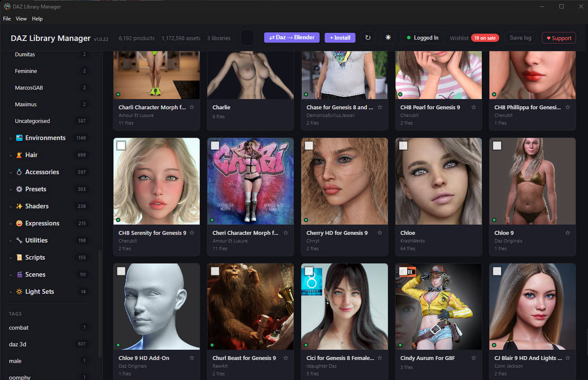Screen dimensions: 588x380
Task: Open the Chloe 9 product thumbnail
Action: [532, 181]
